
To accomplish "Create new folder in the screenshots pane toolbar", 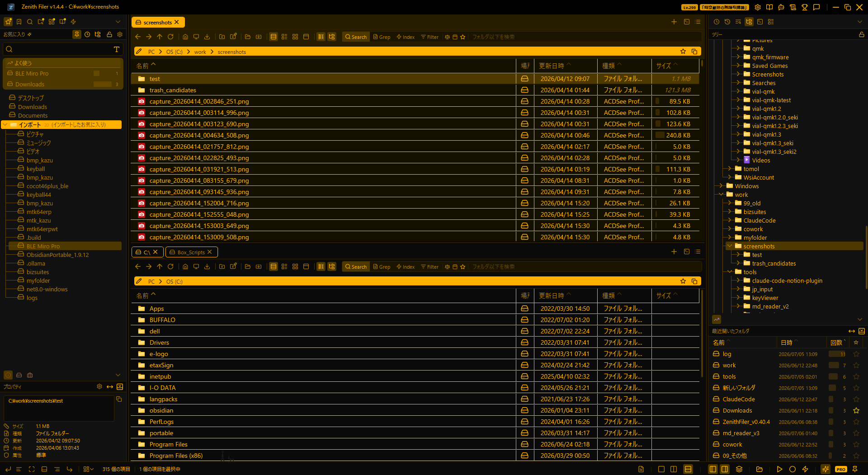I will 222,37.
